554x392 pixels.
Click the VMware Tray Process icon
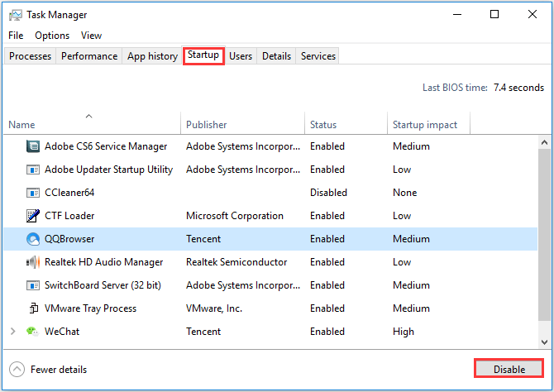point(34,308)
